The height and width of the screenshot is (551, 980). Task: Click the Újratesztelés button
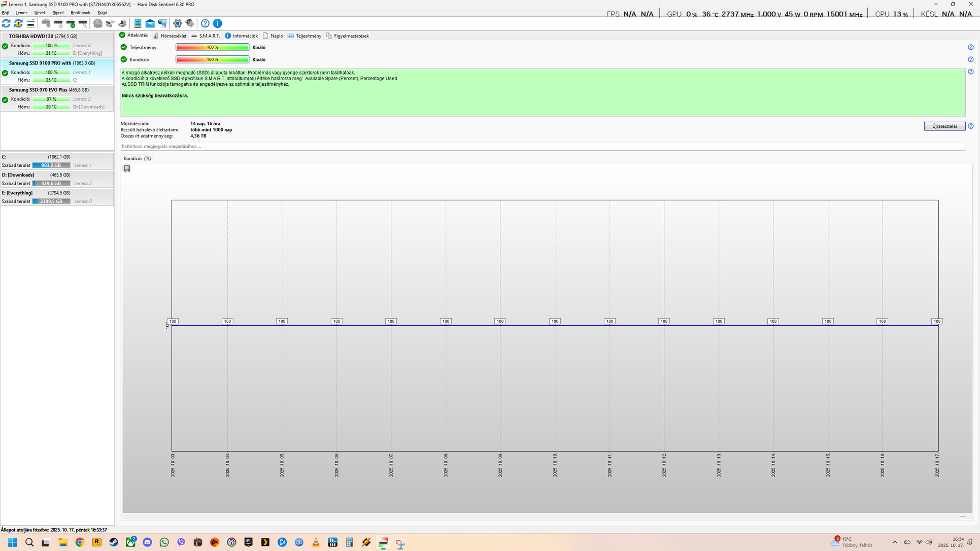click(944, 126)
